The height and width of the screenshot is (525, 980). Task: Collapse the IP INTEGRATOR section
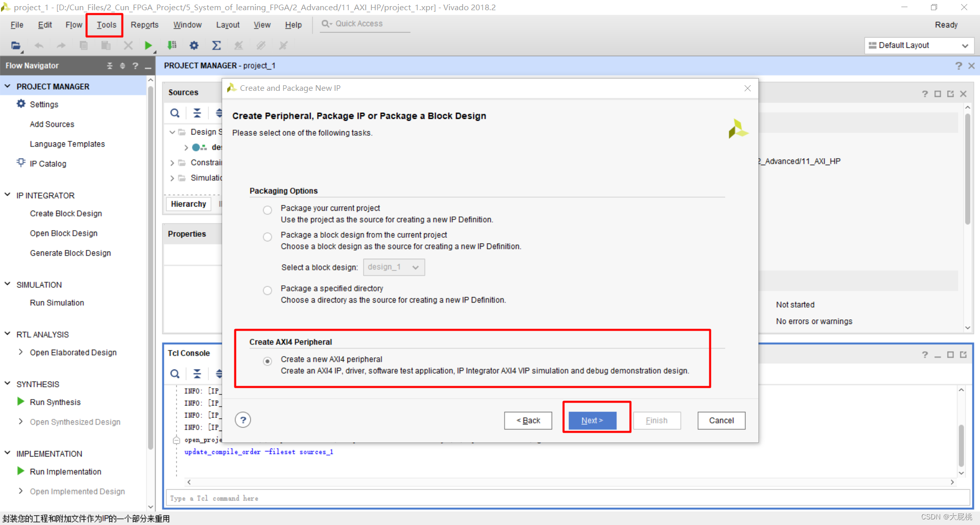point(8,195)
